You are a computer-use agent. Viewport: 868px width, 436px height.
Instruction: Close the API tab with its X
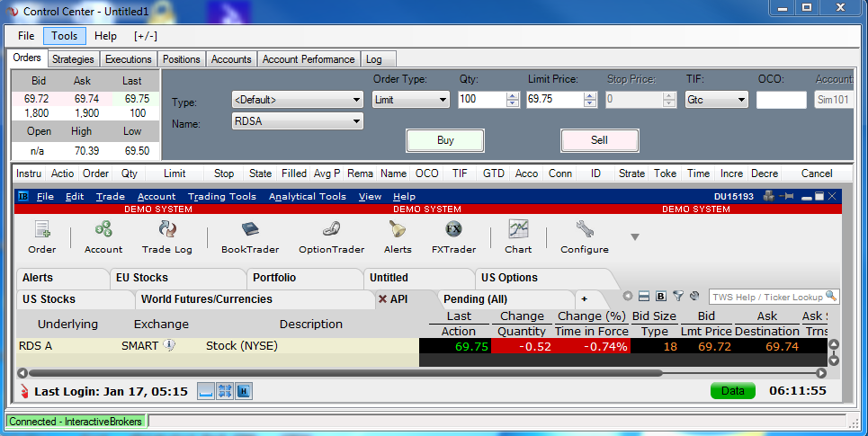pos(382,299)
